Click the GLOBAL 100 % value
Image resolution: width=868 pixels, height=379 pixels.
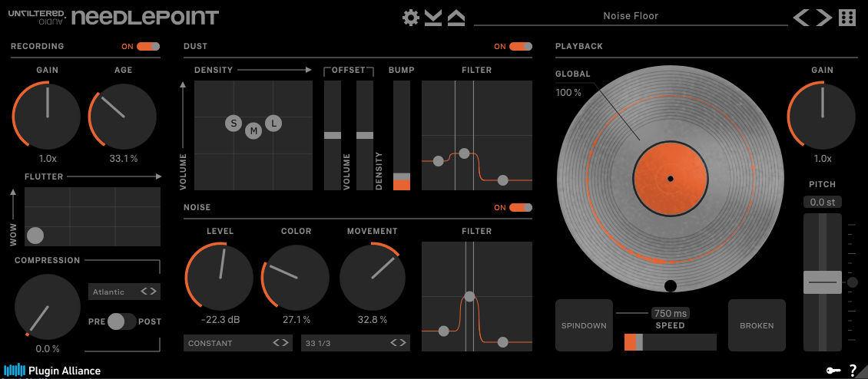[568, 92]
